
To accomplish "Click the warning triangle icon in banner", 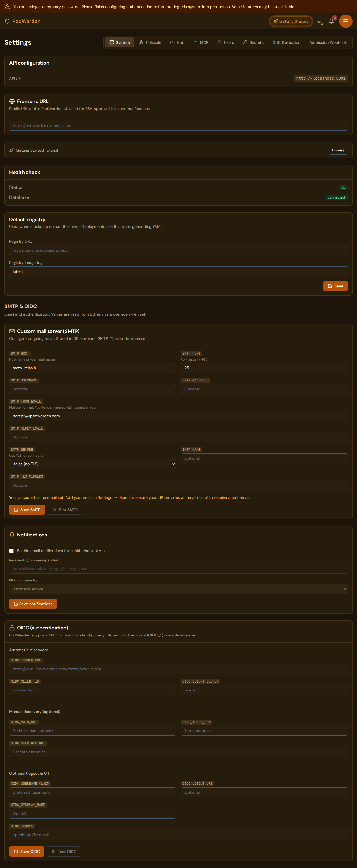I will [7, 7].
